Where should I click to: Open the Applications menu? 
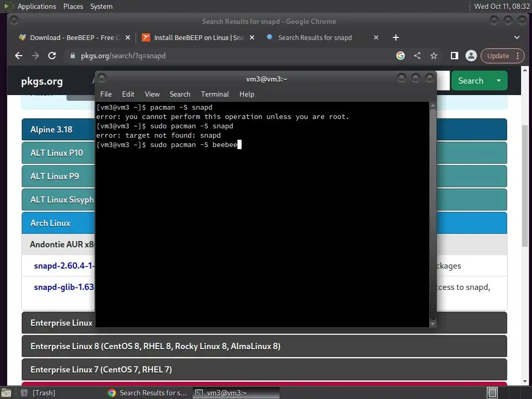37,6
